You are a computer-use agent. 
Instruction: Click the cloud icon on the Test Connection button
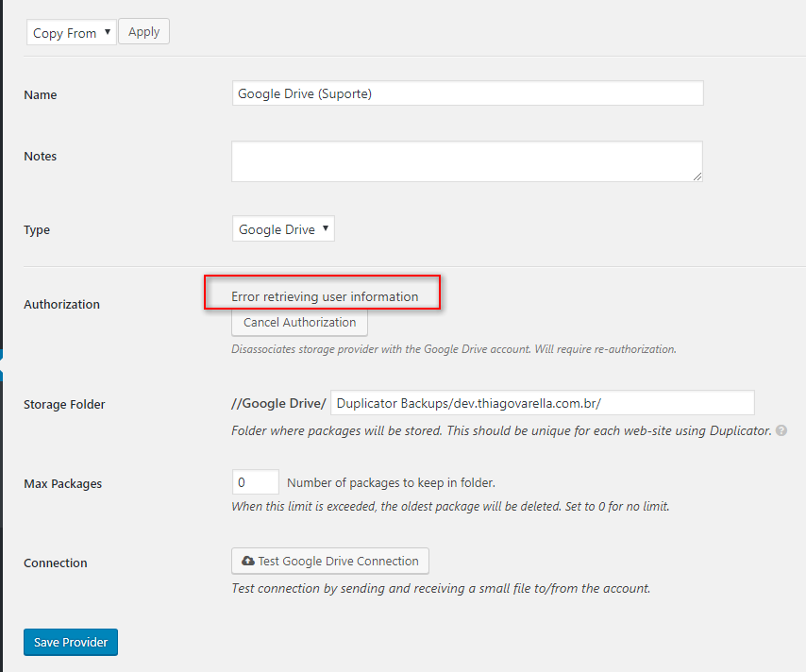[248, 561]
